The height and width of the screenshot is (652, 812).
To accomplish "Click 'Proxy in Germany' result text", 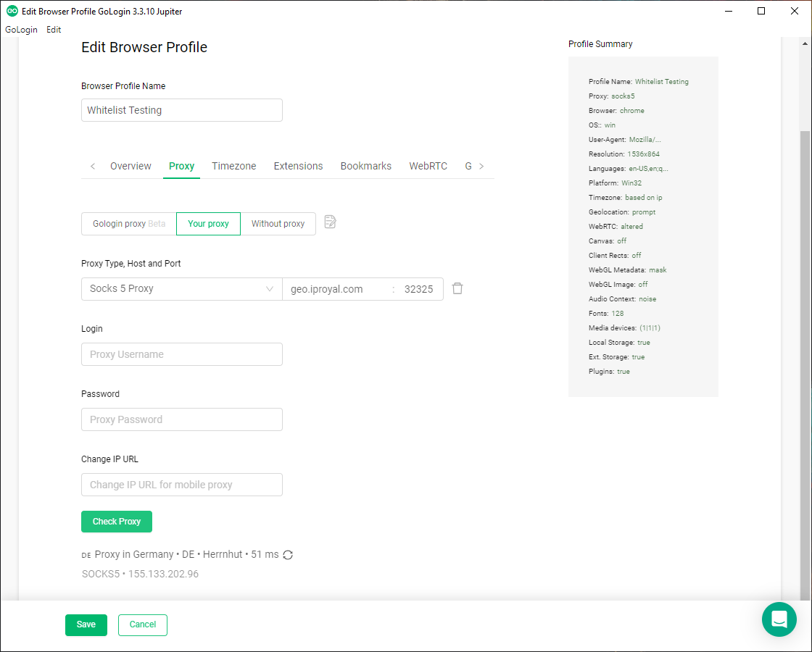I will pos(134,554).
